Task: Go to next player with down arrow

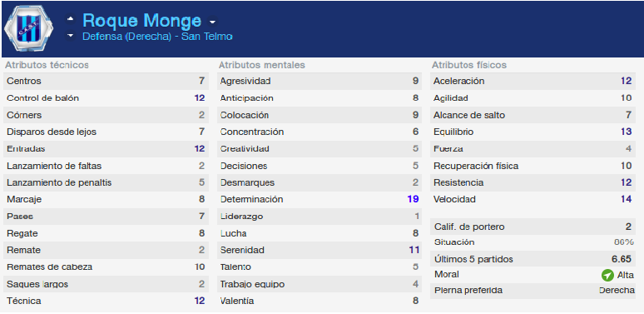Action: (x=71, y=36)
